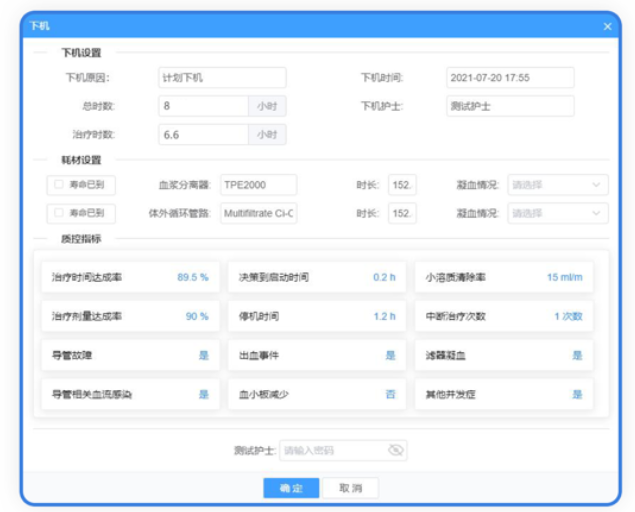The height and width of the screenshot is (512, 635).
Task: Toggle the 滤器凝血 是 value
Action: point(577,355)
